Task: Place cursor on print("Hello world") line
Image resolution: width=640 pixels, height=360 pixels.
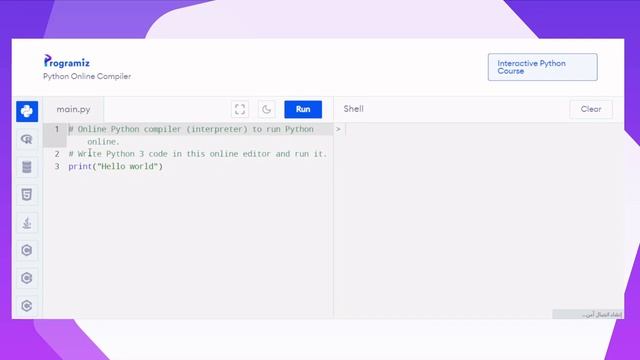Action: click(x=116, y=166)
